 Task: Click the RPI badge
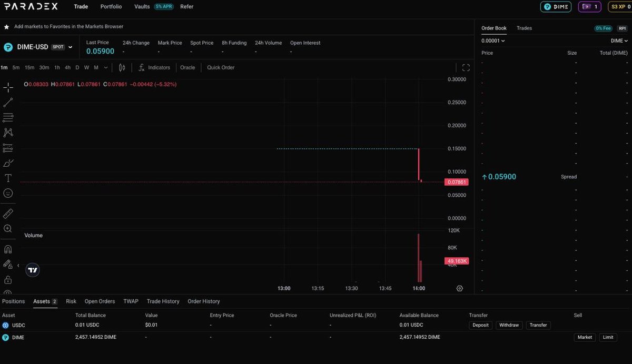coord(622,28)
